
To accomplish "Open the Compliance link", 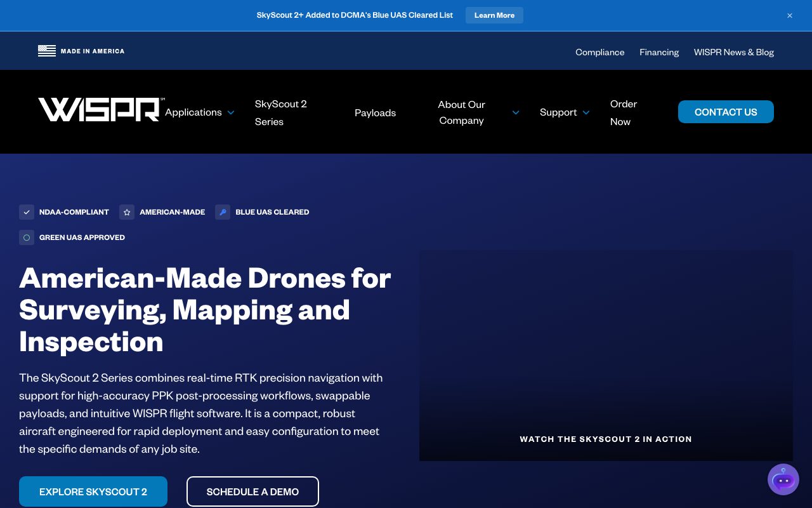I will (599, 52).
